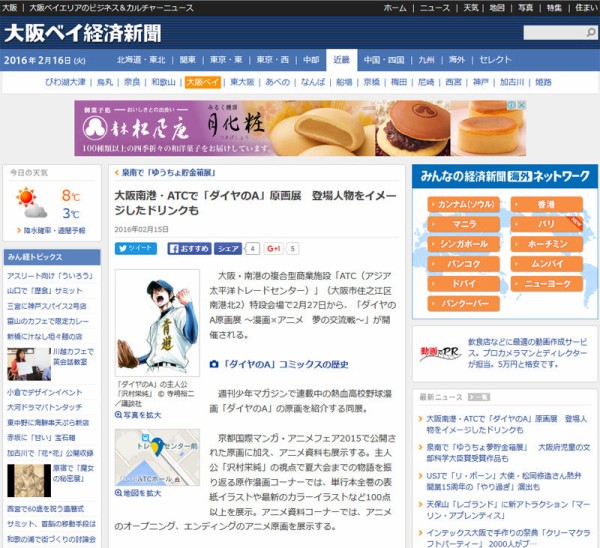This screenshot has width=600, height=548.
Task: Click the 地図を拡大 magnifier link
Action: tap(138, 493)
